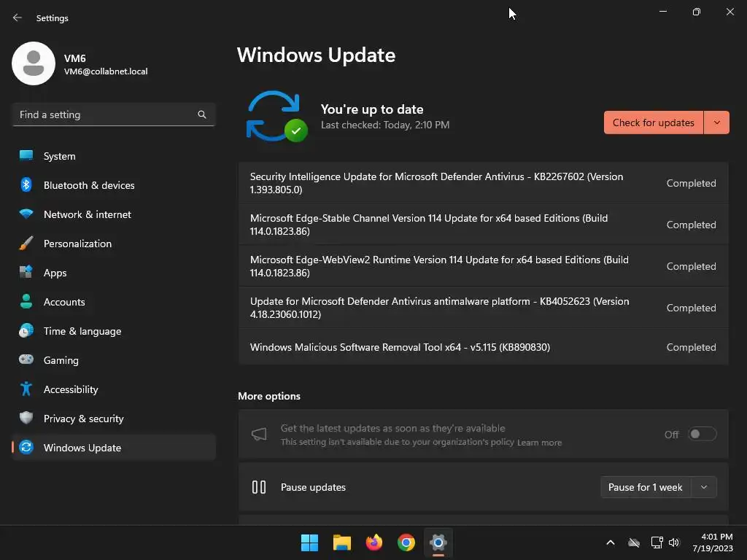
Task: Open the Apps settings section
Action: click(113, 273)
